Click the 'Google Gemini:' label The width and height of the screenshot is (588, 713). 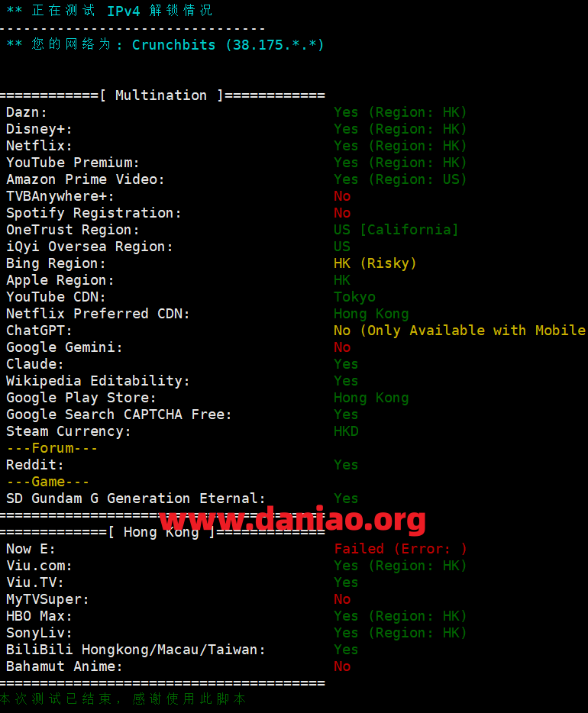click(x=64, y=347)
